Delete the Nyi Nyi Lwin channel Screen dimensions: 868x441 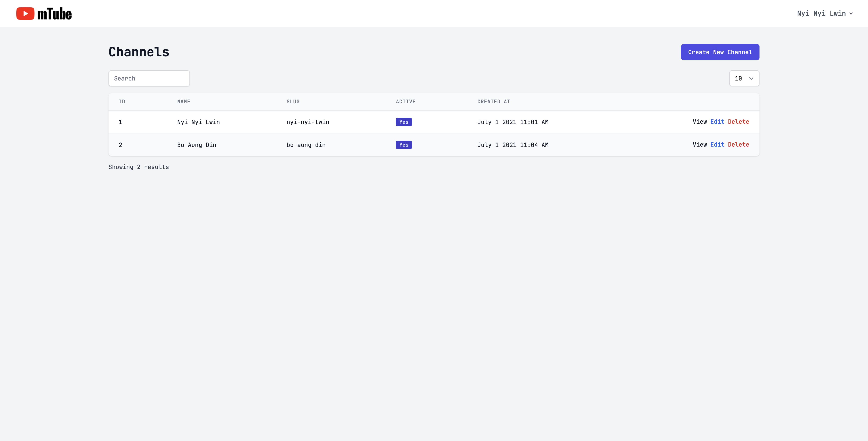coord(738,122)
